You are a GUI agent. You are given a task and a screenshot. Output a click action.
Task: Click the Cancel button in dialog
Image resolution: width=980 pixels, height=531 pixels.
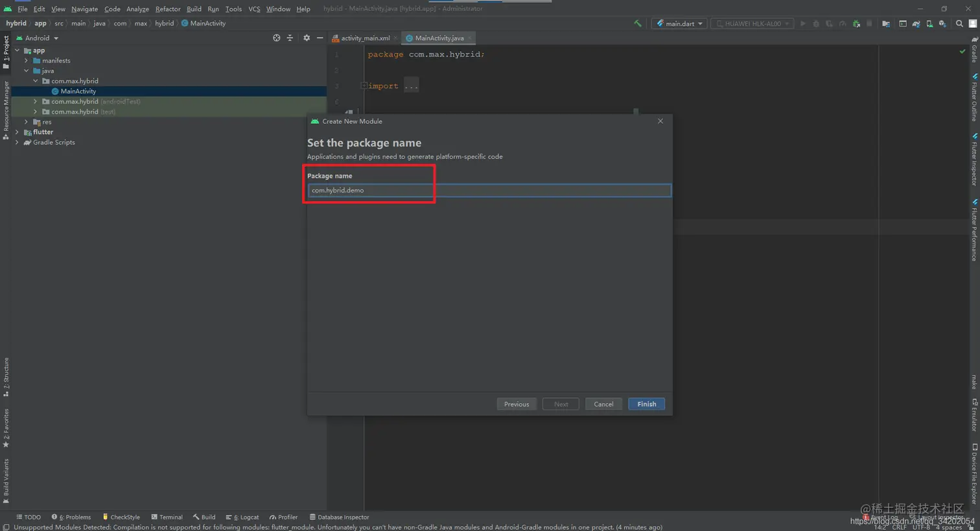pyautogui.click(x=603, y=404)
